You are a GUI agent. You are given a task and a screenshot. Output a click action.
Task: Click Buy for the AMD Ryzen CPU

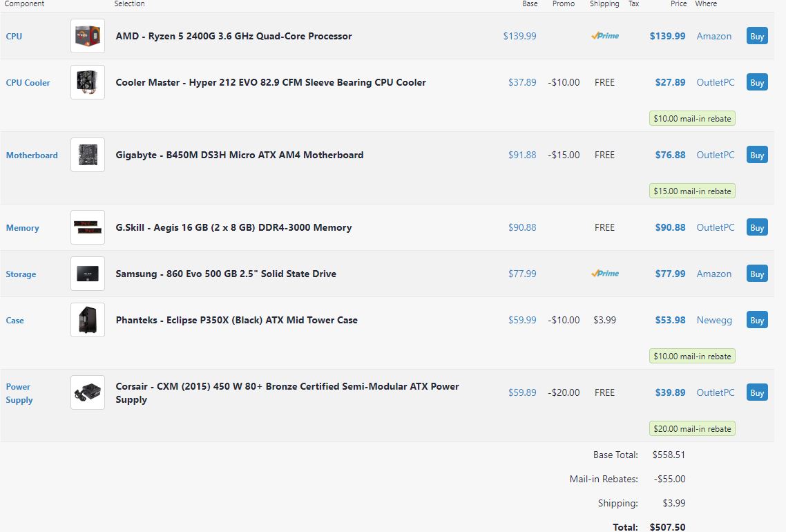pyautogui.click(x=757, y=36)
